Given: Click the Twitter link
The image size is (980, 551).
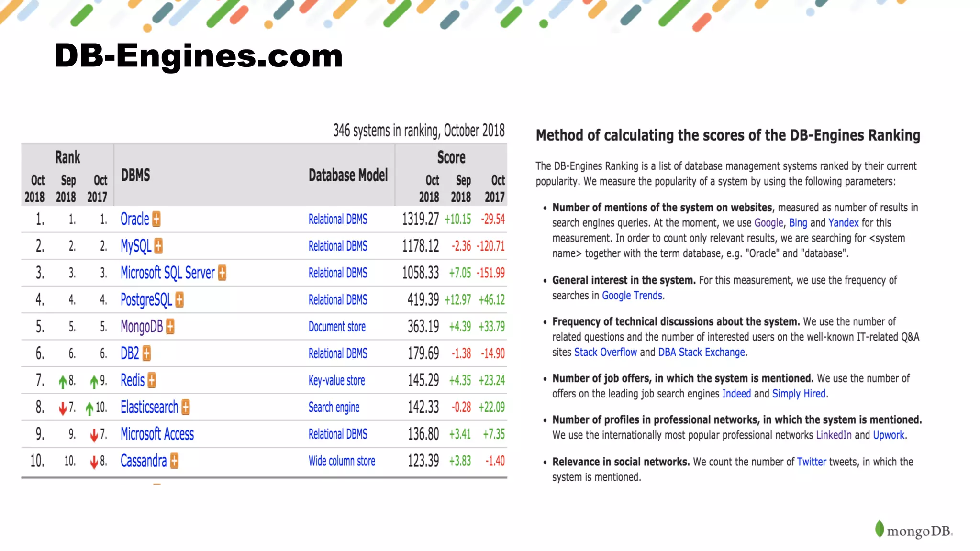Looking at the screenshot, I should click(x=811, y=462).
